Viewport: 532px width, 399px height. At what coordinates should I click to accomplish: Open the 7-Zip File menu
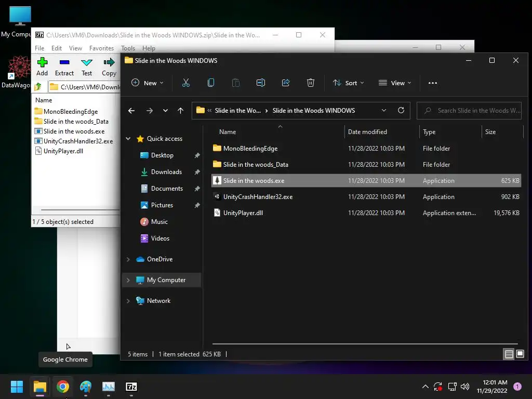39,48
